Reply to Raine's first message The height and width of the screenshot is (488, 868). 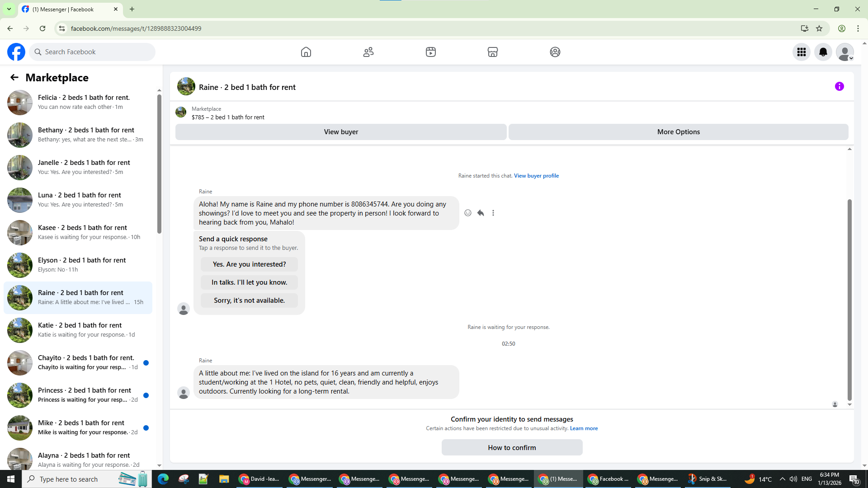point(481,213)
